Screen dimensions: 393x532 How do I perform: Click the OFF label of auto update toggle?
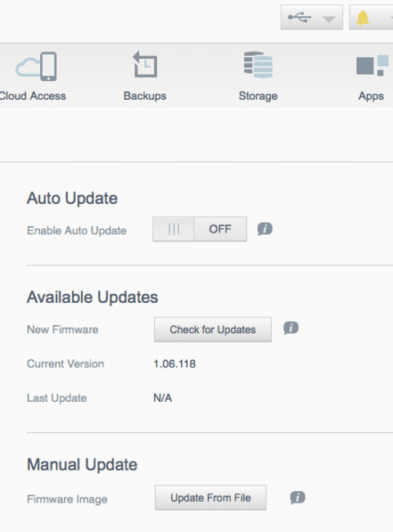click(220, 229)
